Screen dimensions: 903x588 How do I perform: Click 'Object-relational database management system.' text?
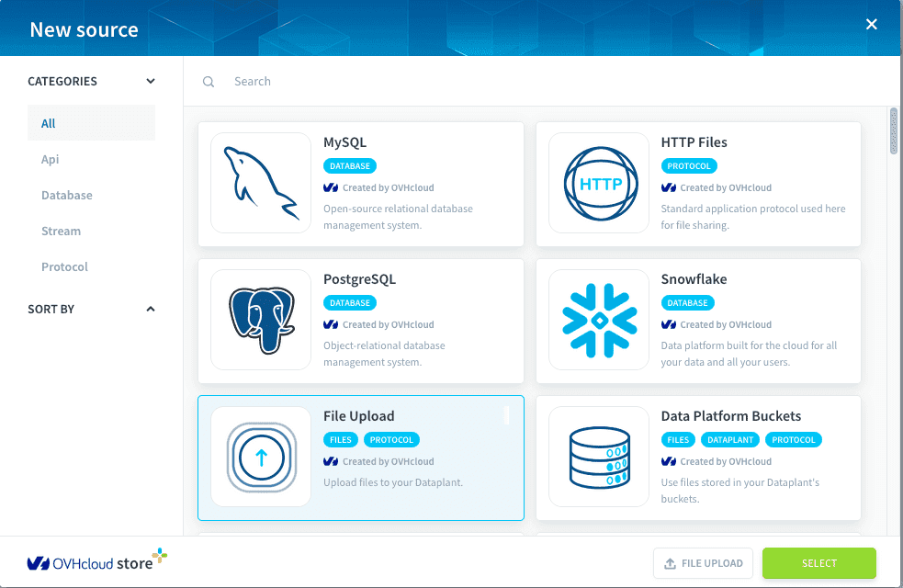[x=384, y=355]
